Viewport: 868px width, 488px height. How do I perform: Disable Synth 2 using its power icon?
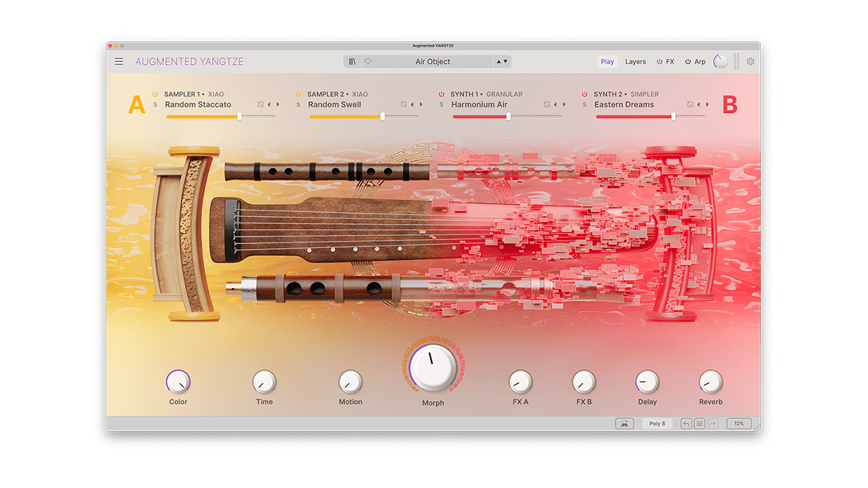pos(585,94)
